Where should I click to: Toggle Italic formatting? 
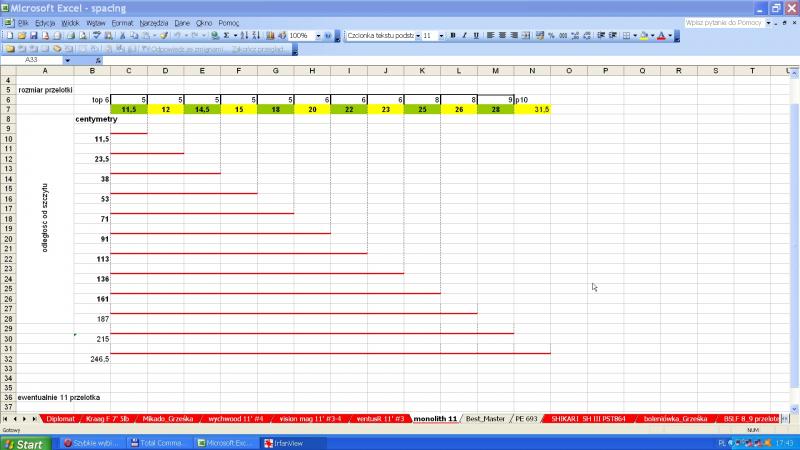click(464, 35)
